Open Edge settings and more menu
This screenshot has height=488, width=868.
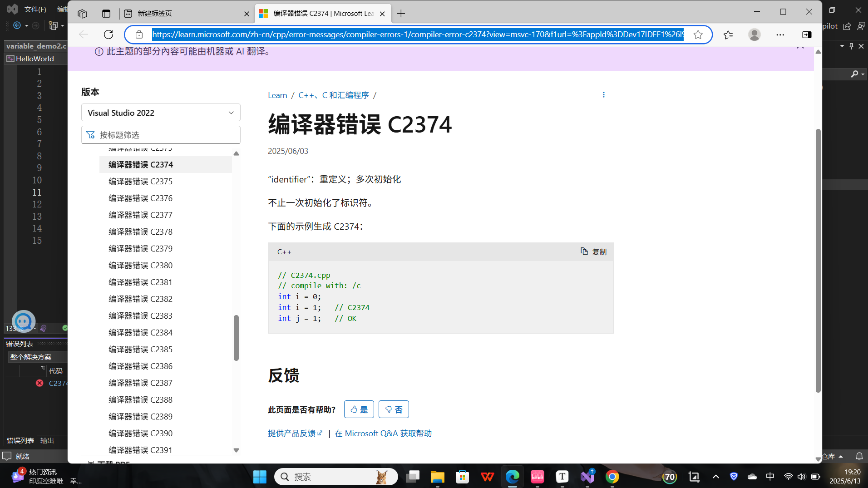coord(780,35)
